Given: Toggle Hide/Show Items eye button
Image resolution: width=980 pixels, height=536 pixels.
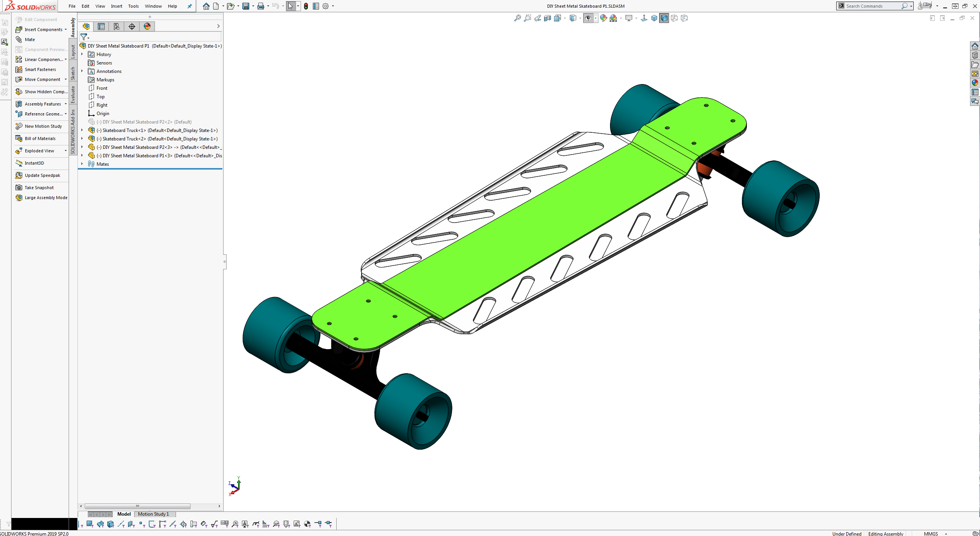Looking at the screenshot, I should pyautogui.click(x=588, y=18).
